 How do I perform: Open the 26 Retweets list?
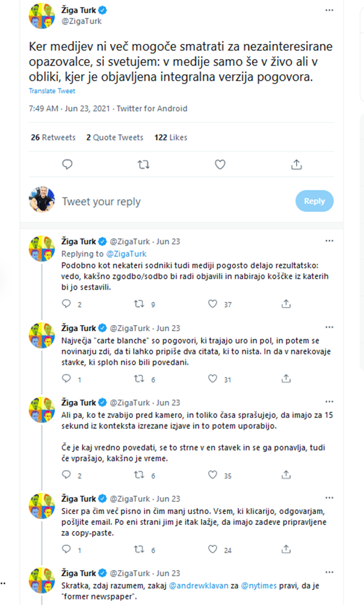[x=53, y=137]
